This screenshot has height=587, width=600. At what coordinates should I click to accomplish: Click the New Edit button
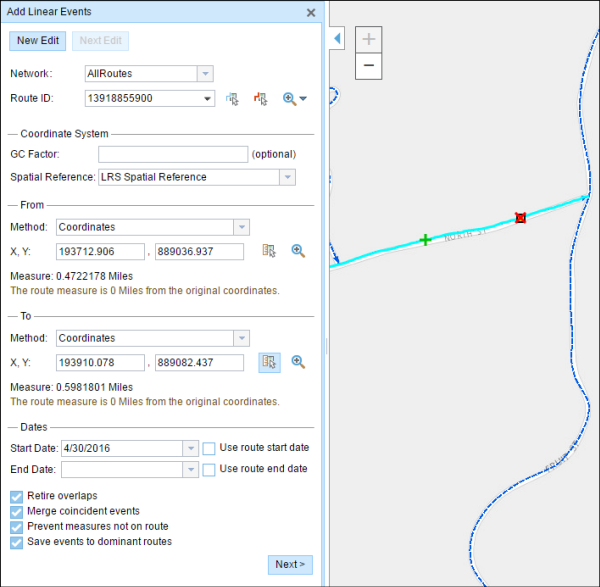click(x=40, y=41)
